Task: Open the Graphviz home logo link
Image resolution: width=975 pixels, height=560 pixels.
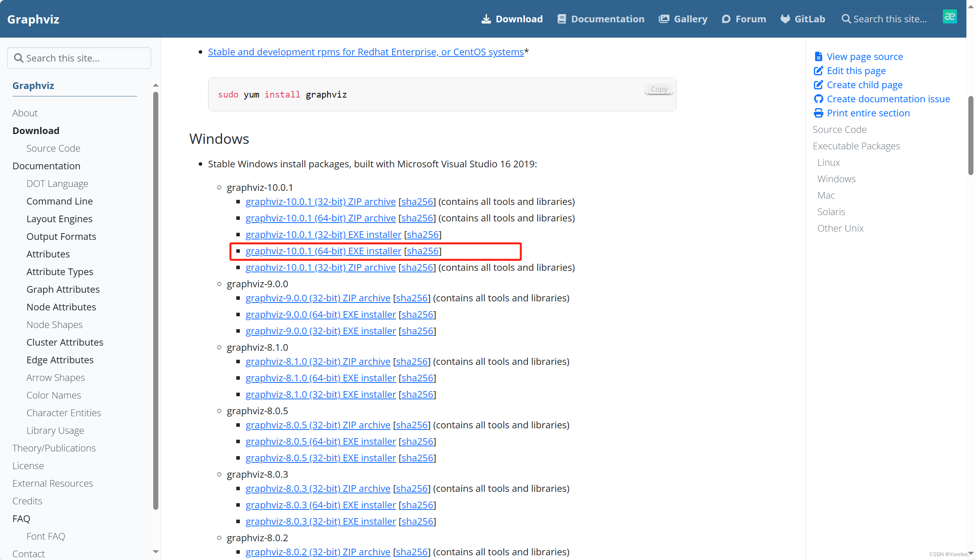Action: click(33, 19)
